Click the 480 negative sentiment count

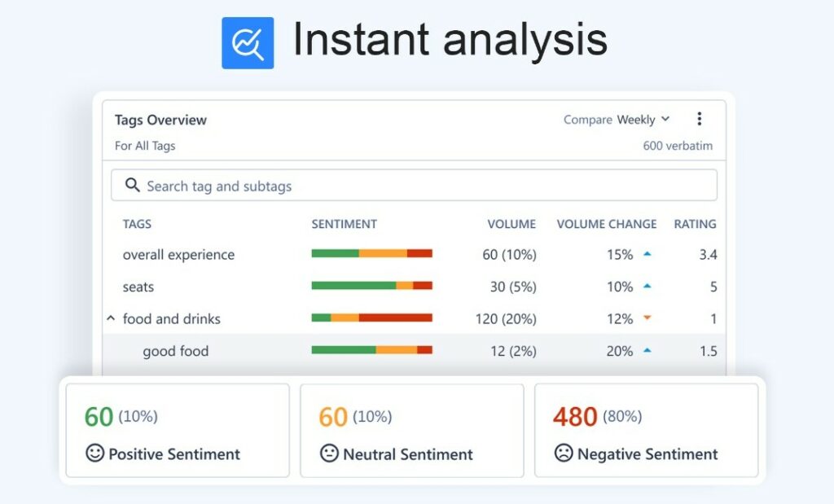(575, 417)
